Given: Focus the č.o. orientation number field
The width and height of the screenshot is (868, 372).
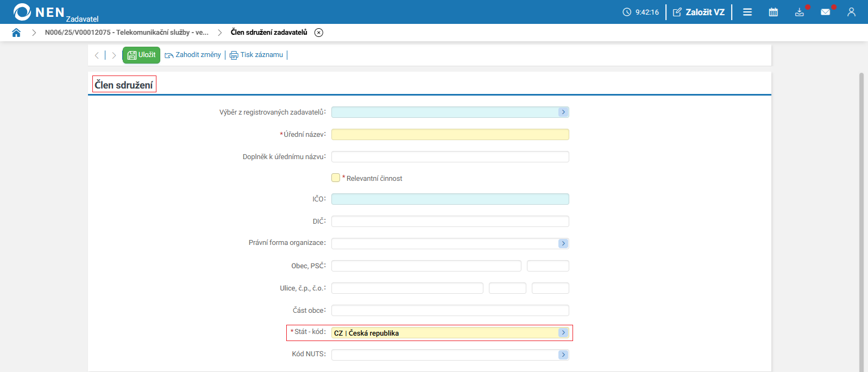Looking at the screenshot, I should coord(550,288).
